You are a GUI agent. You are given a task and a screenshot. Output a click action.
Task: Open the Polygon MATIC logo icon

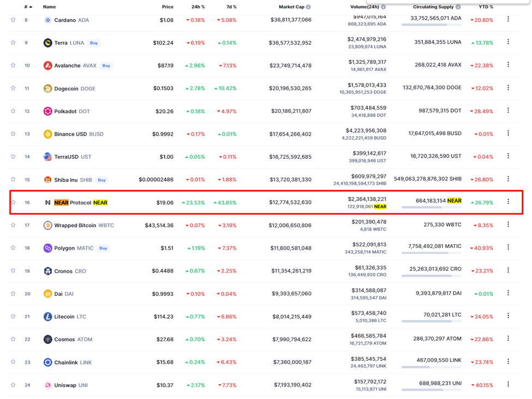48,248
